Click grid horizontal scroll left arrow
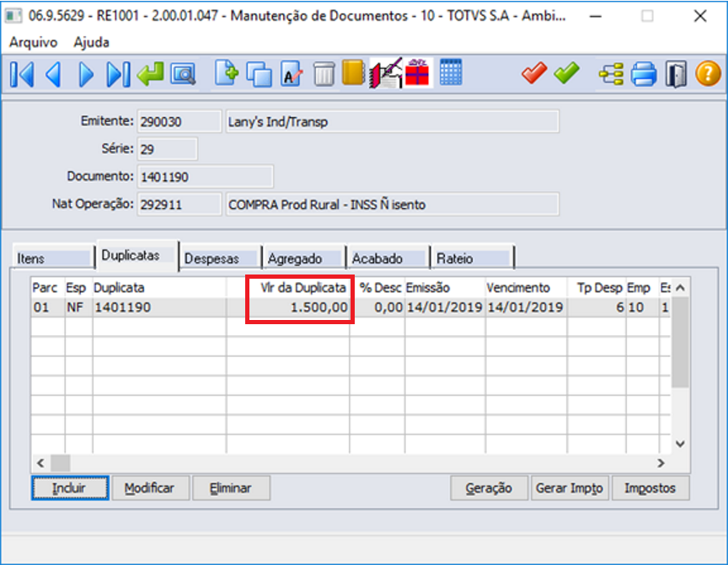This screenshot has width=728, height=565. click(40, 463)
